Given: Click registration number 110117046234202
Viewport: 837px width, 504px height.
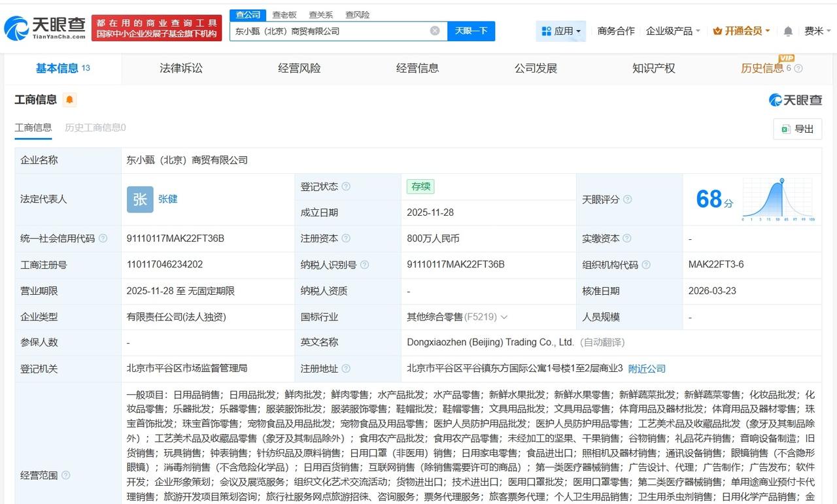Looking at the screenshot, I should pos(165,265).
